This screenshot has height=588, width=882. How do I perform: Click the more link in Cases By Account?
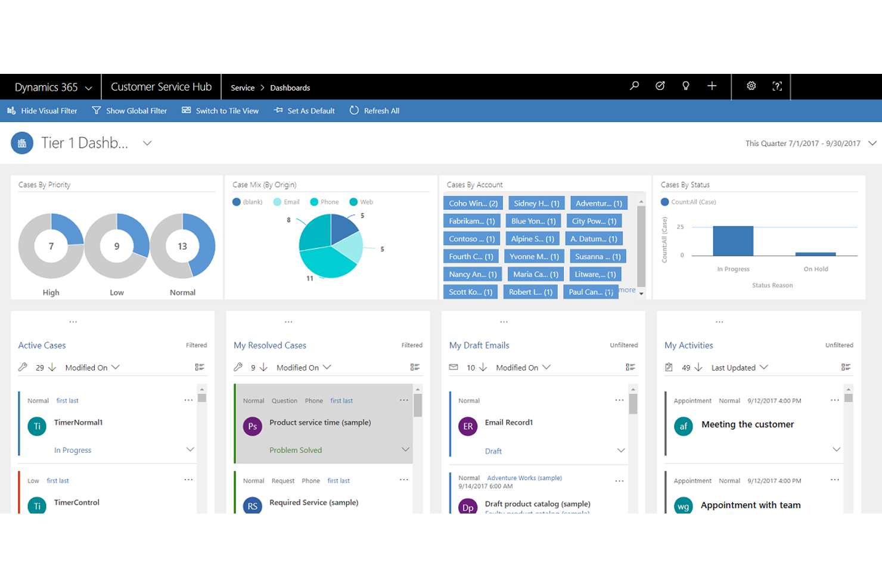point(627,290)
